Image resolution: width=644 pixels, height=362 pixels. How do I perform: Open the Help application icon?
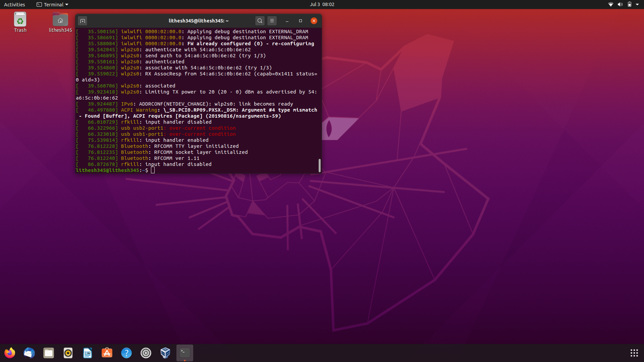pos(126,353)
